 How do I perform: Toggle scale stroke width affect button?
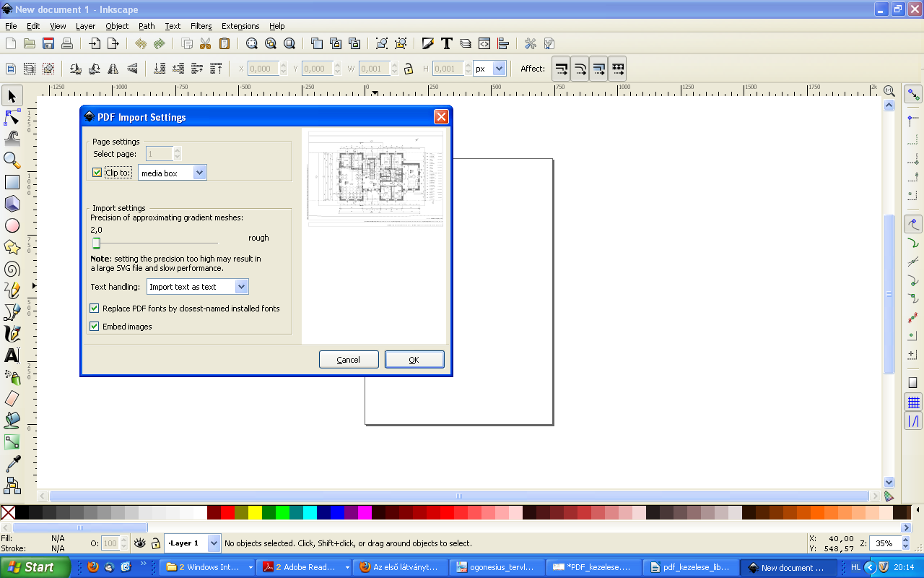[x=562, y=69]
